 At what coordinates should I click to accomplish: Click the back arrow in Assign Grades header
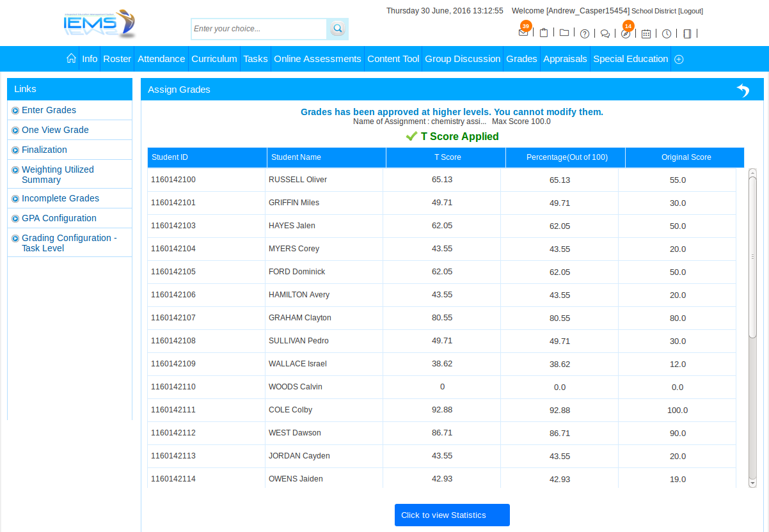point(743,90)
